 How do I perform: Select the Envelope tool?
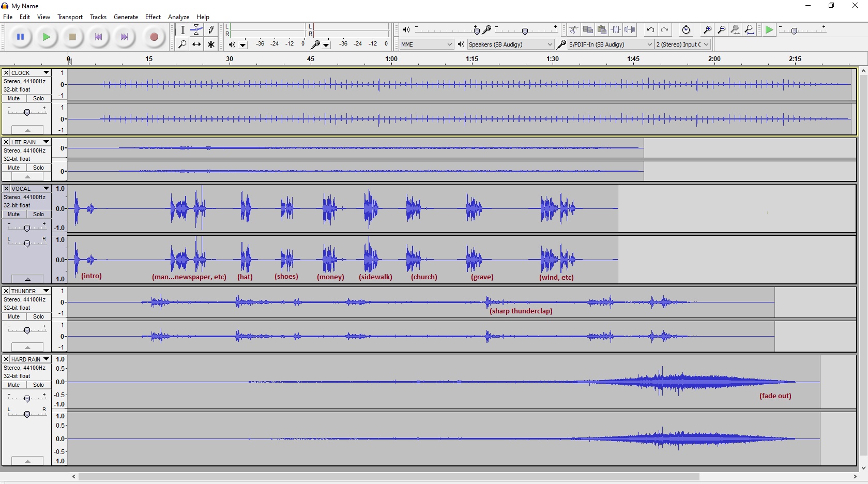(x=197, y=30)
